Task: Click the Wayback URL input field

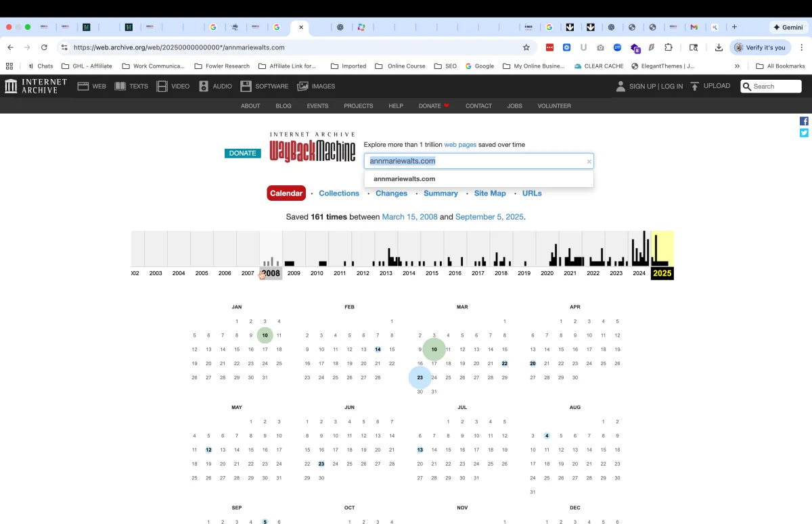Action: pyautogui.click(x=478, y=161)
